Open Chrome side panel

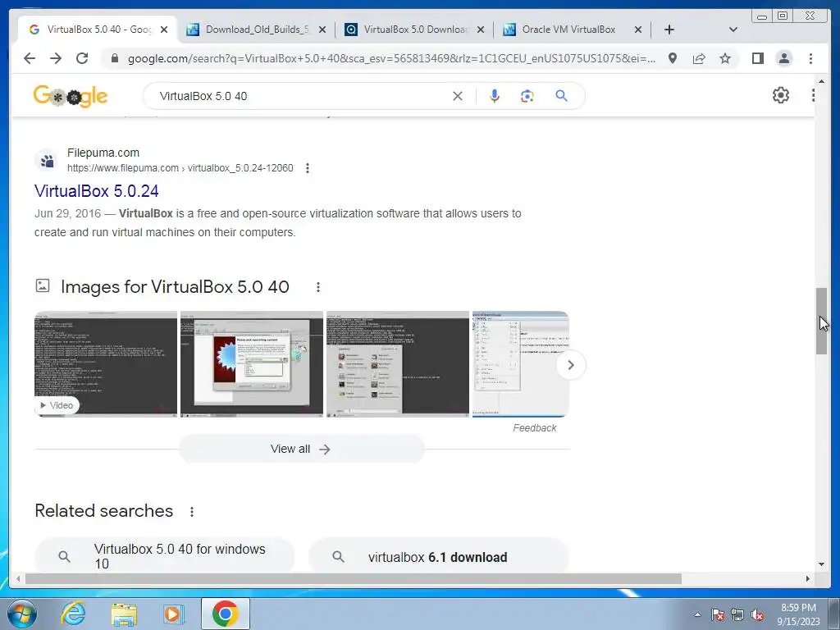click(x=757, y=58)
